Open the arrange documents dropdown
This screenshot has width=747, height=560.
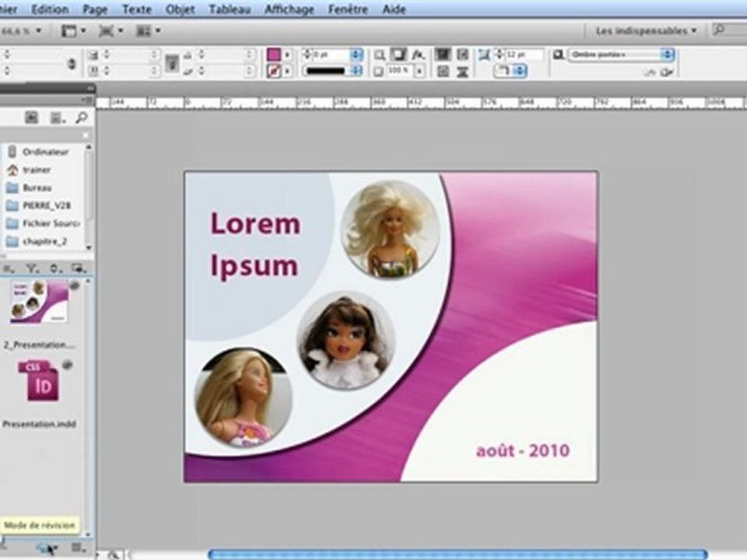point(148,31)
